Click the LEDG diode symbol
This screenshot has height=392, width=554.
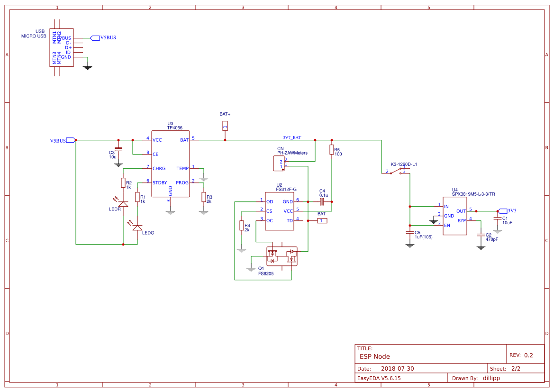[137, 227]
